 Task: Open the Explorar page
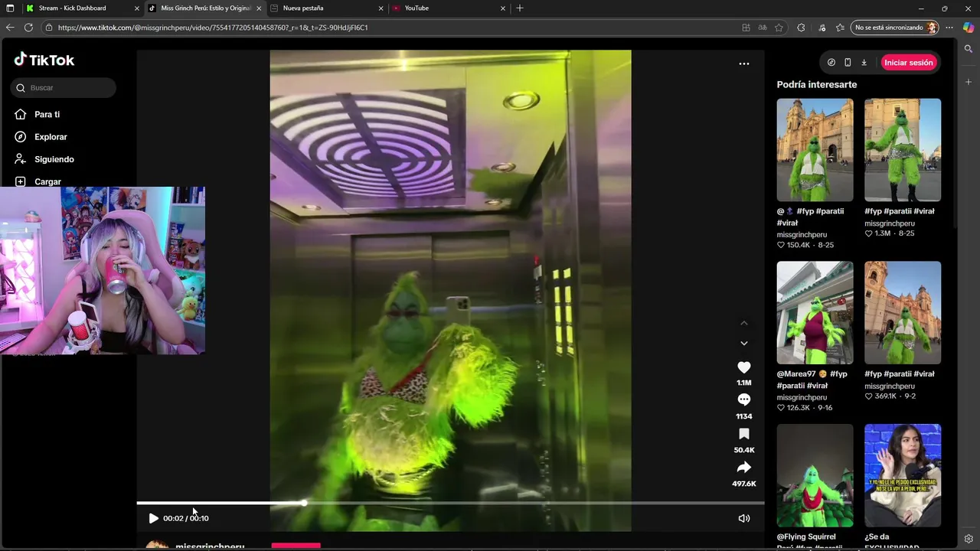click(x=51, y=137)
